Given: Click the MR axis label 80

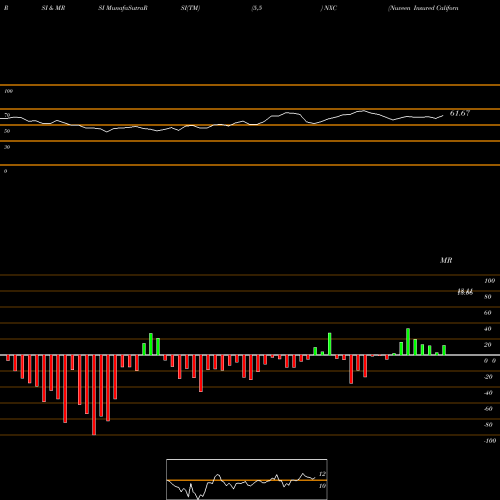Looking at the screenshot, I should click(488, 297).
